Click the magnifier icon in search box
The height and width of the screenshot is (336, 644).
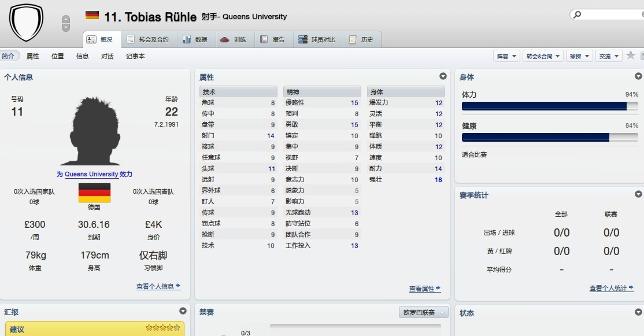[x=578, y=15]
